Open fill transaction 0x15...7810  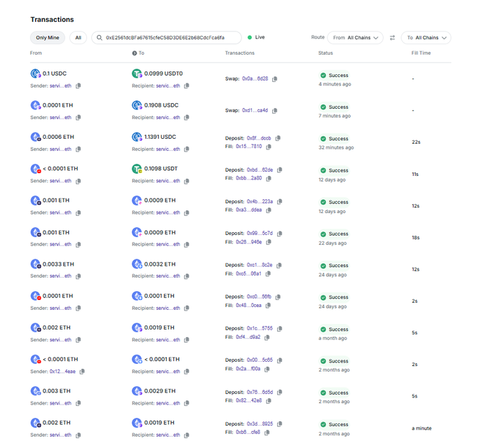click(248, 147)
